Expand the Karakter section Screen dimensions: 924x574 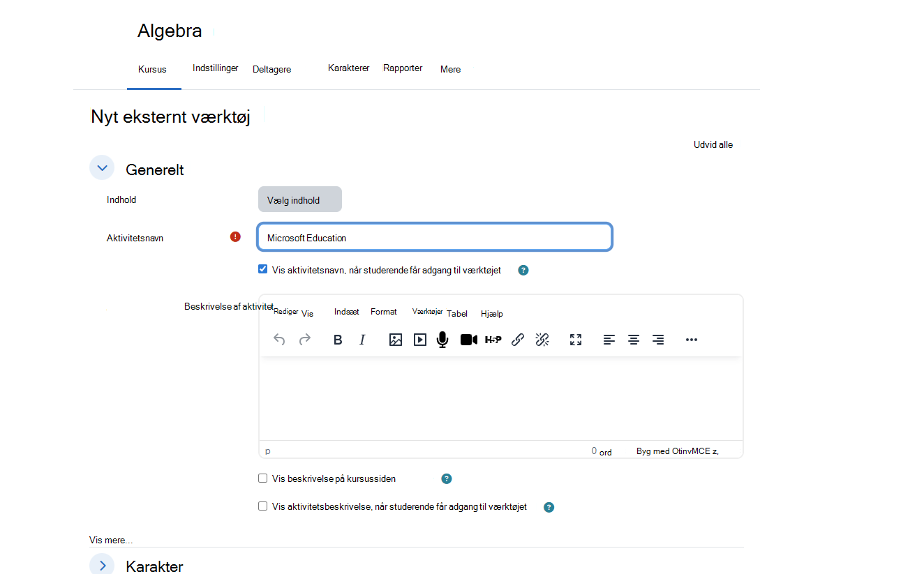102,565
